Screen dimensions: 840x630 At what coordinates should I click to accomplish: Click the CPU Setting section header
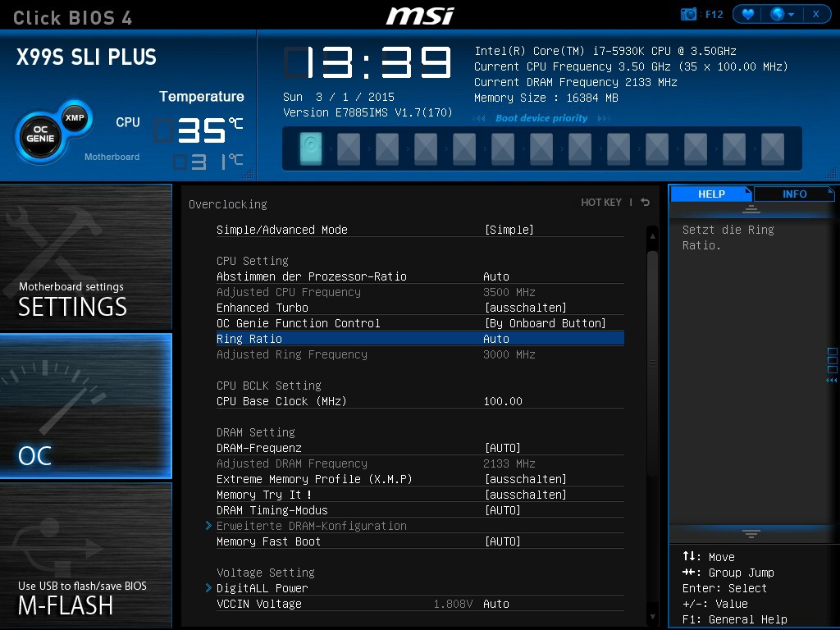coord(253,261)
